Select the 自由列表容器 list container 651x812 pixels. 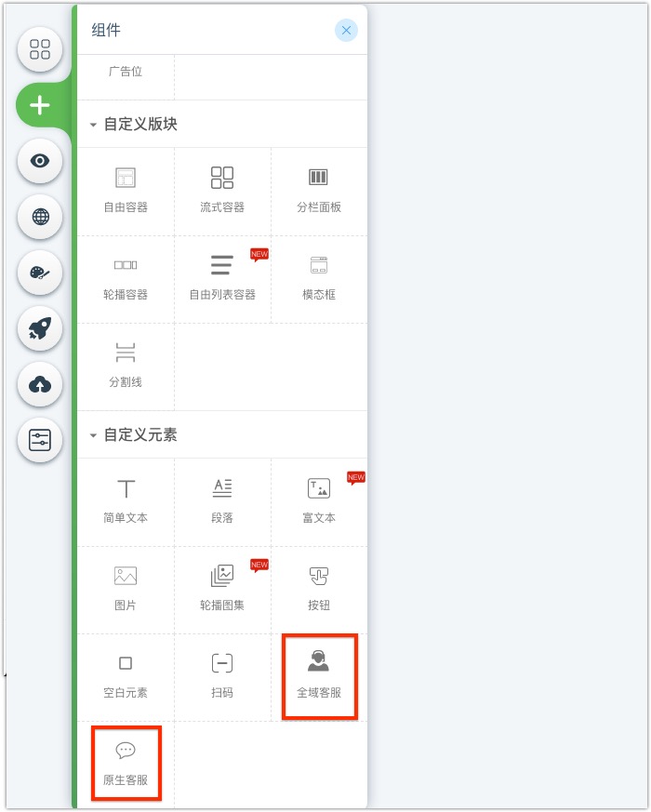point(222,279)
